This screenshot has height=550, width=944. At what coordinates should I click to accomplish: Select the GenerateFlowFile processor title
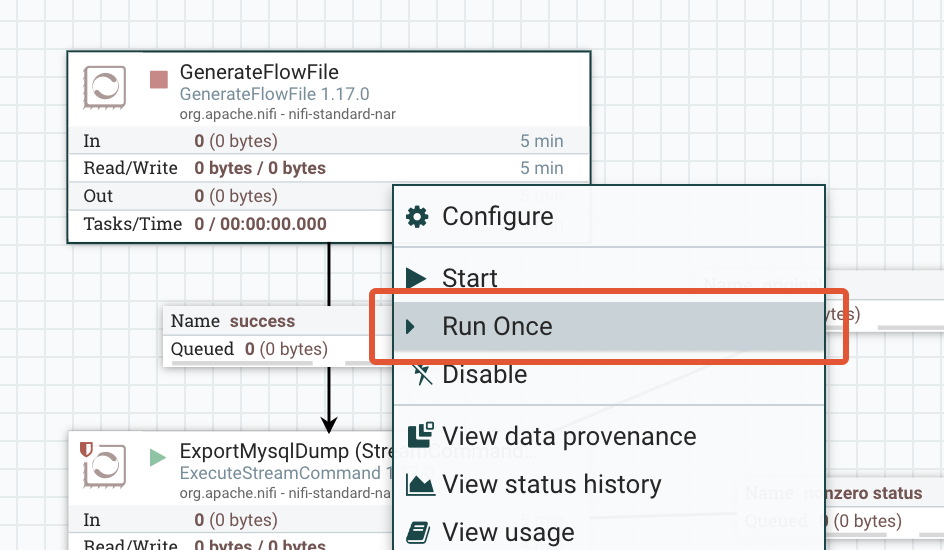tap(259, 72)
